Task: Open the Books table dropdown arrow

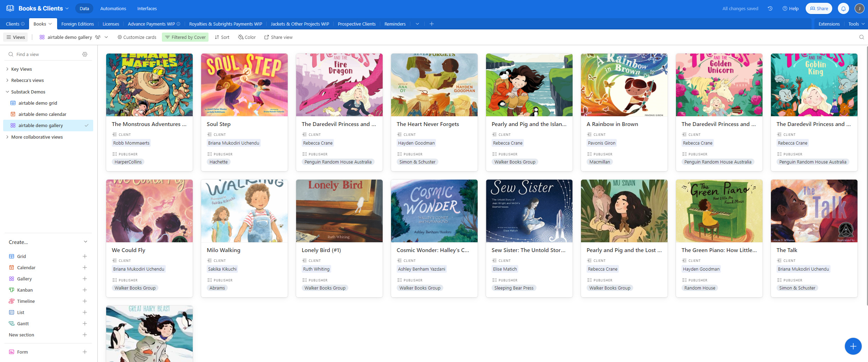Action: [x=50, y=24]
